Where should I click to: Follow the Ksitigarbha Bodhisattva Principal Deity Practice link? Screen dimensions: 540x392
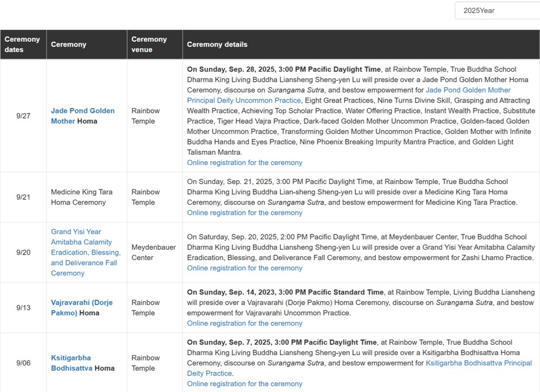point(359,368)
